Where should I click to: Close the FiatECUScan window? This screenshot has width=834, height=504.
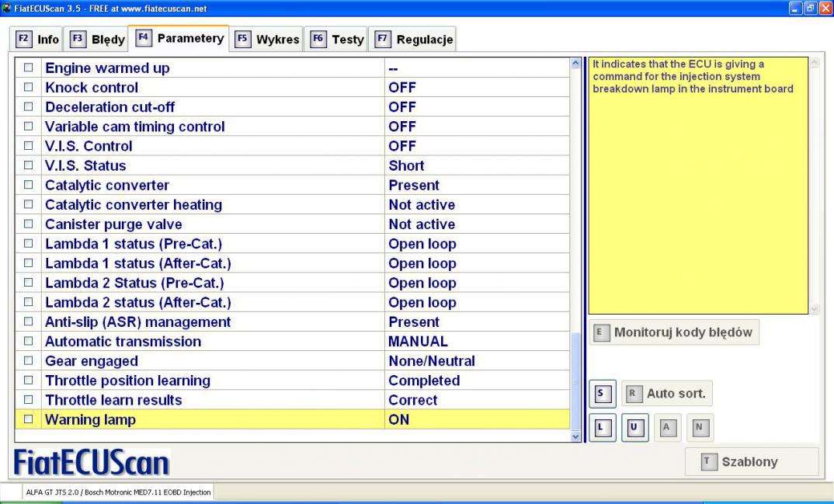(x=825, y=8)
